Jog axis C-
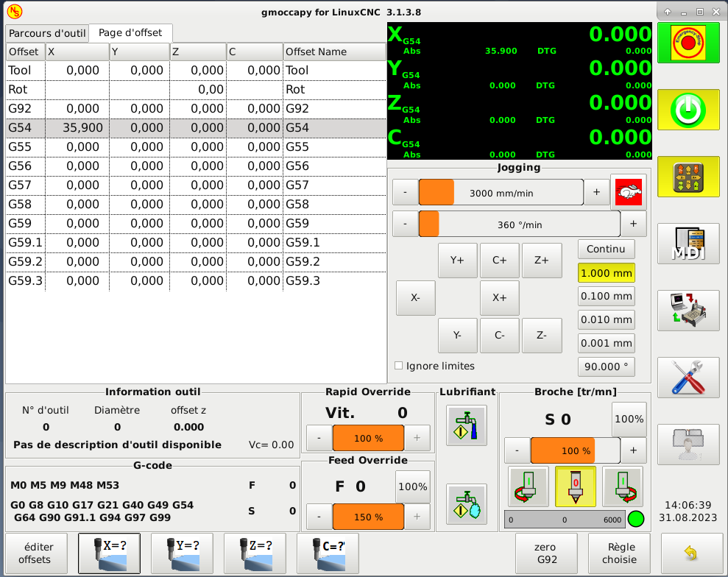The image size is (728, 577). tap(500, 336)
